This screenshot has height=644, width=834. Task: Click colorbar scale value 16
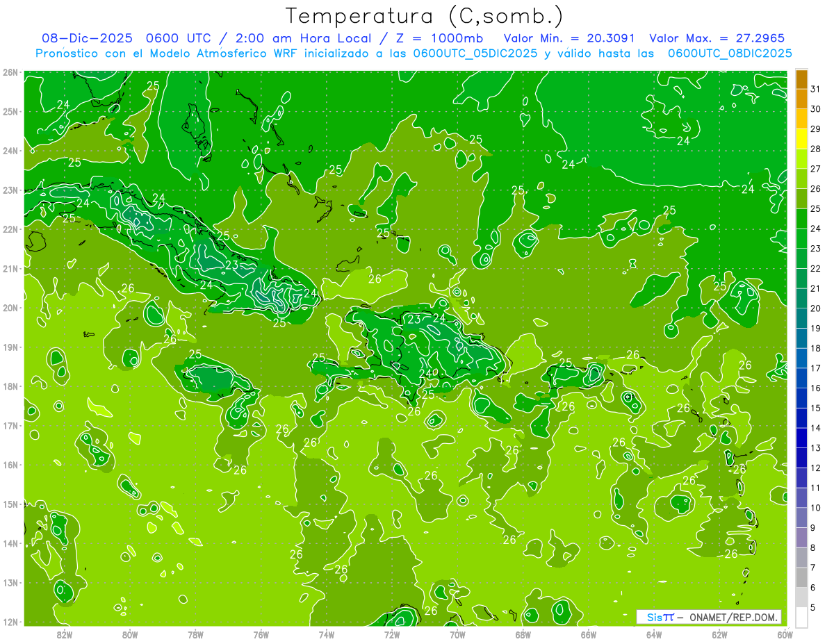[816, 388]
